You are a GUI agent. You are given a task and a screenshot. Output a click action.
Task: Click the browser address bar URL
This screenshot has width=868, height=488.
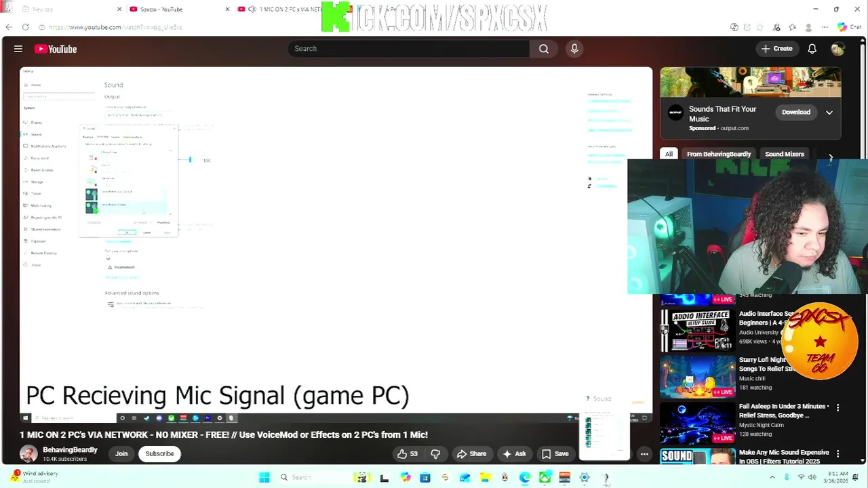pyautogui.click(x=115, y=27)
